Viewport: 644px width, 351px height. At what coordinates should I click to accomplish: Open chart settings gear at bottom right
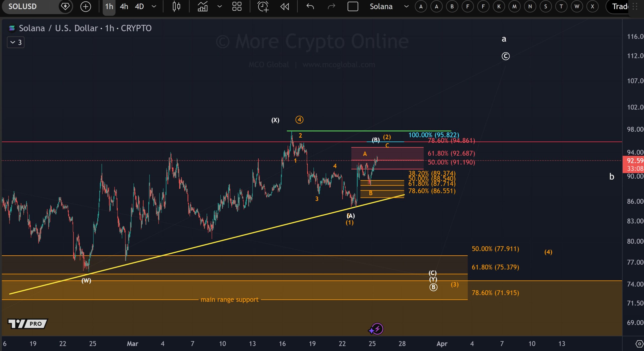pyautogui.click(x=639, y=343)
